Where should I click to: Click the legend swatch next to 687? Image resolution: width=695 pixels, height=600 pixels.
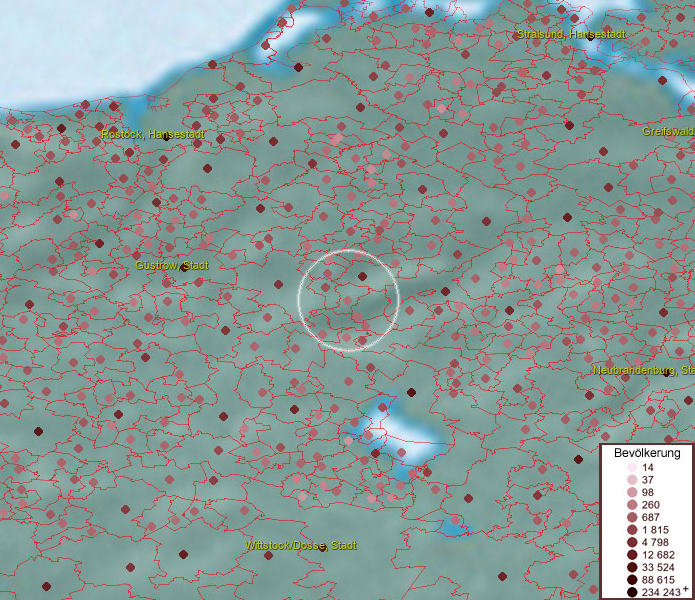(x=632, y=517)
